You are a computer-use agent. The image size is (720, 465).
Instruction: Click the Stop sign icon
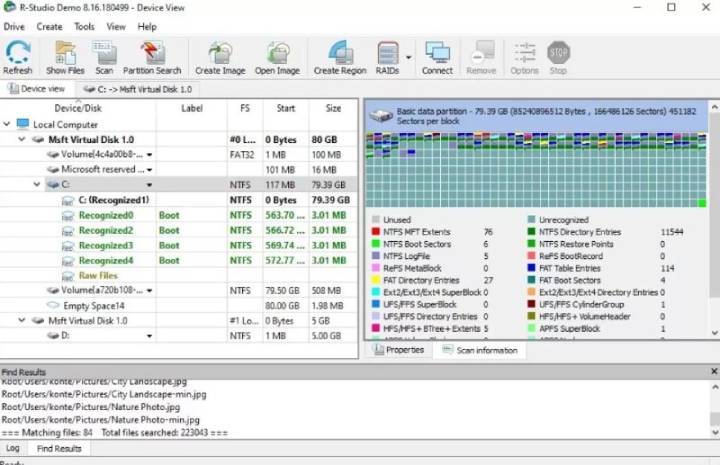click(x=558, y=53)
